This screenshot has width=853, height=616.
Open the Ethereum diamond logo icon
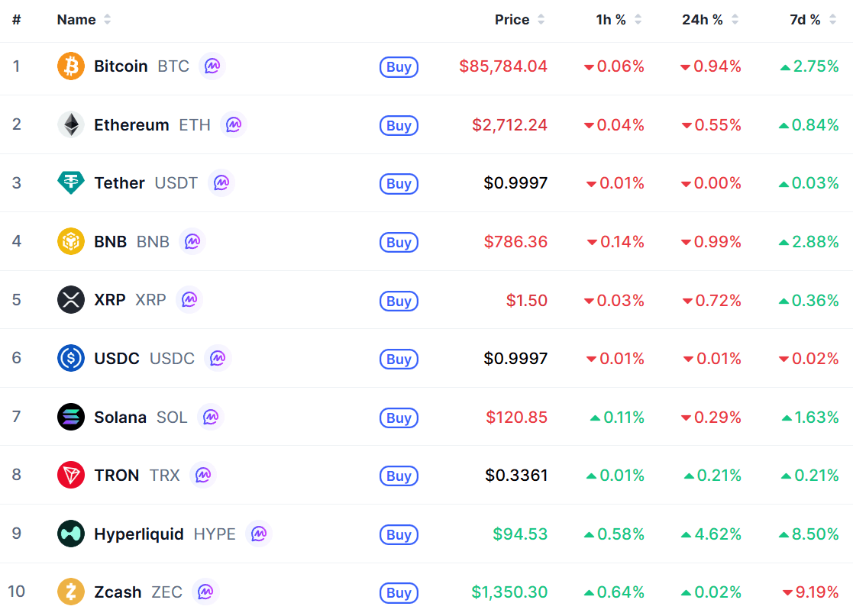click(x=71, y=124)
